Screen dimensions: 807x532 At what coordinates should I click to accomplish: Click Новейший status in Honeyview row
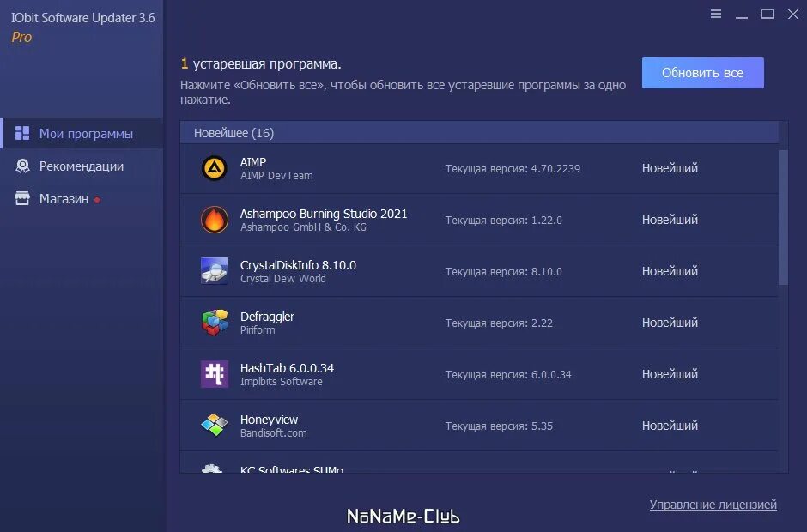[670, 426]
